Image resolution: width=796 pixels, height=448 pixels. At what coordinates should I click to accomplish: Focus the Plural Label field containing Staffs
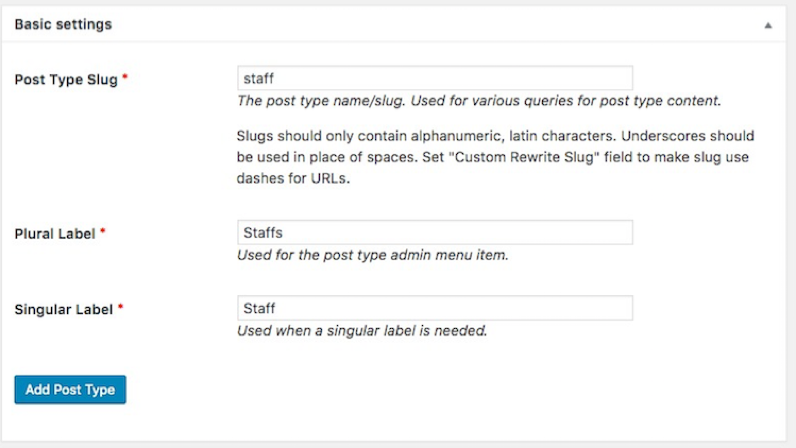[x=435, y=233]
